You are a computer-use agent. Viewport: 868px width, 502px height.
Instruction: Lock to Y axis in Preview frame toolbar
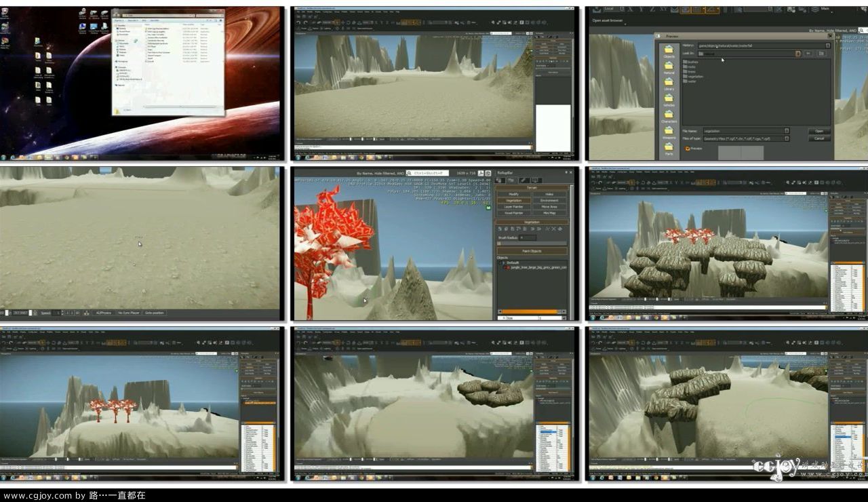(642, 9)
